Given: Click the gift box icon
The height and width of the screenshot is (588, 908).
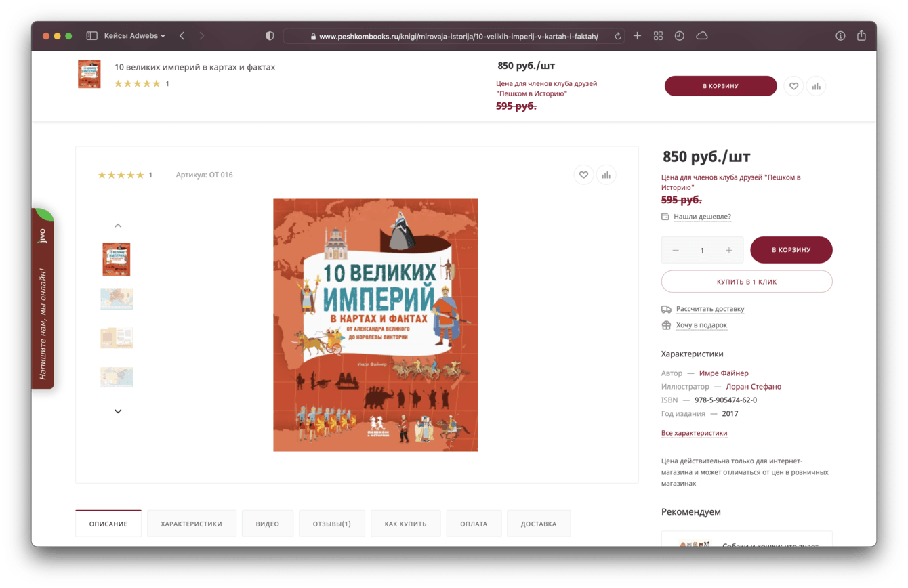Looking at the screenshot, I should click(666, 325).
